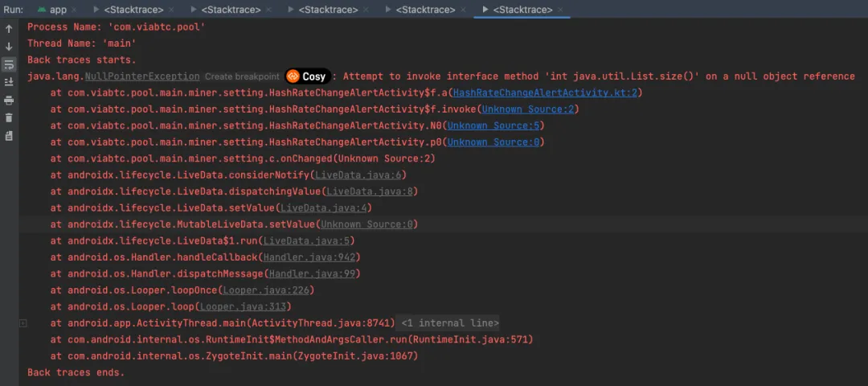The width and height of the screenshot is (868, 386).
Task: Open the Looper.java:313 link
Action: coord(243,307)
